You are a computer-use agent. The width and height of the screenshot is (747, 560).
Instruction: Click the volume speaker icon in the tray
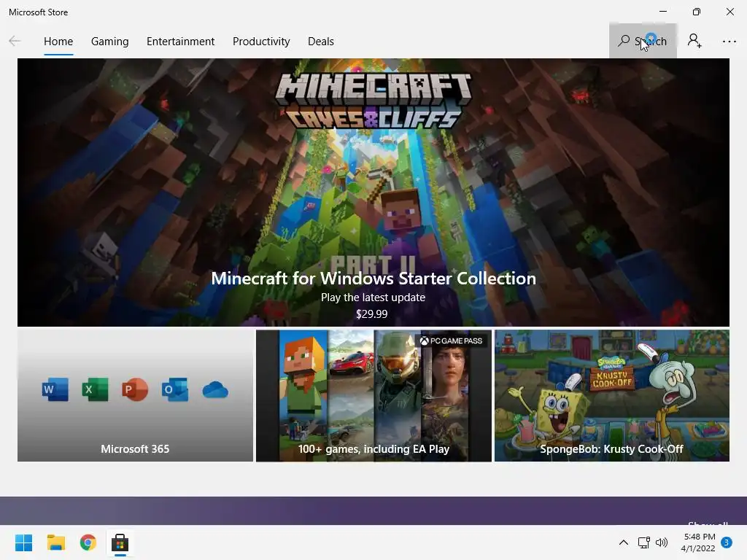coord(661,542)
